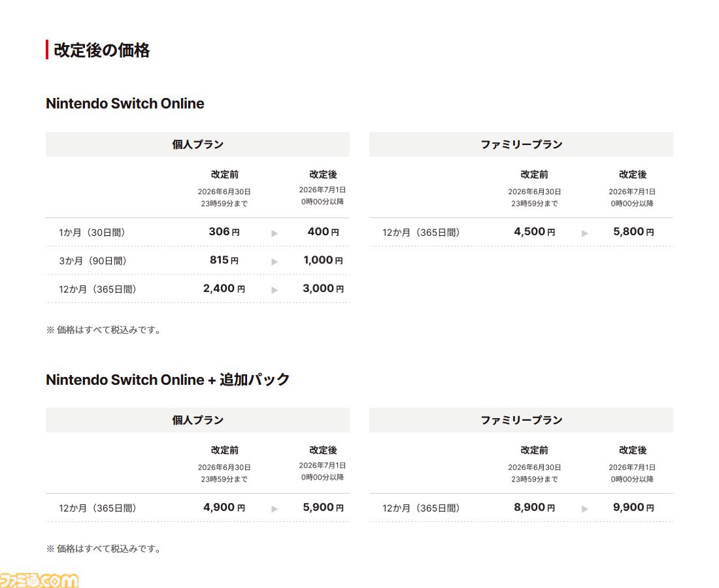719x588 pixels.
Task: Select the 400 円 revised price
Action: pyautogui.click(x=324, y=232)
